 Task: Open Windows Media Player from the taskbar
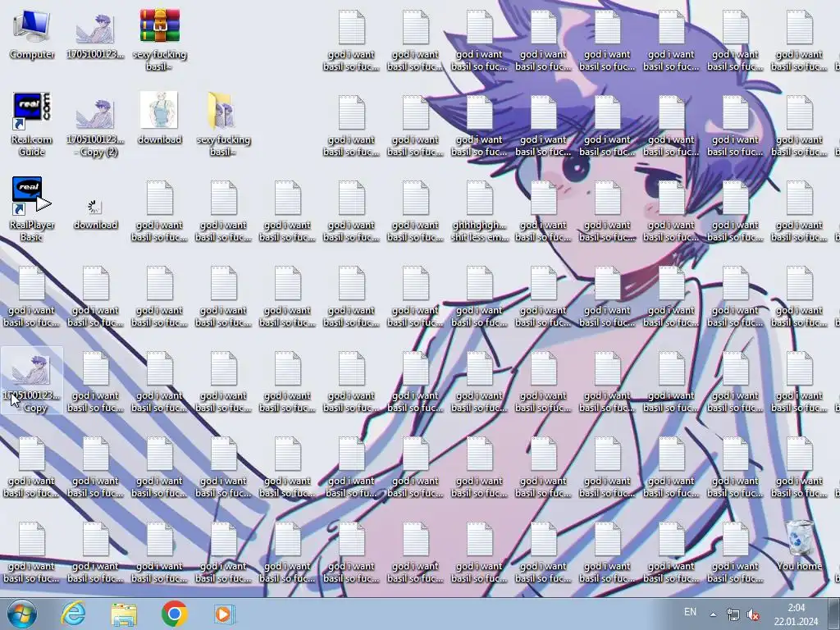[224, 614]
